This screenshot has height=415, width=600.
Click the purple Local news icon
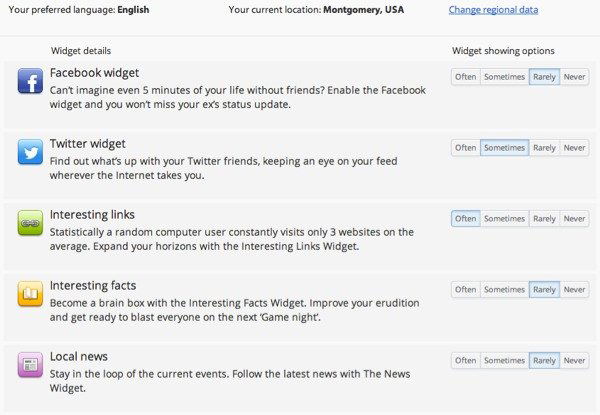click(x=30, y=365)
